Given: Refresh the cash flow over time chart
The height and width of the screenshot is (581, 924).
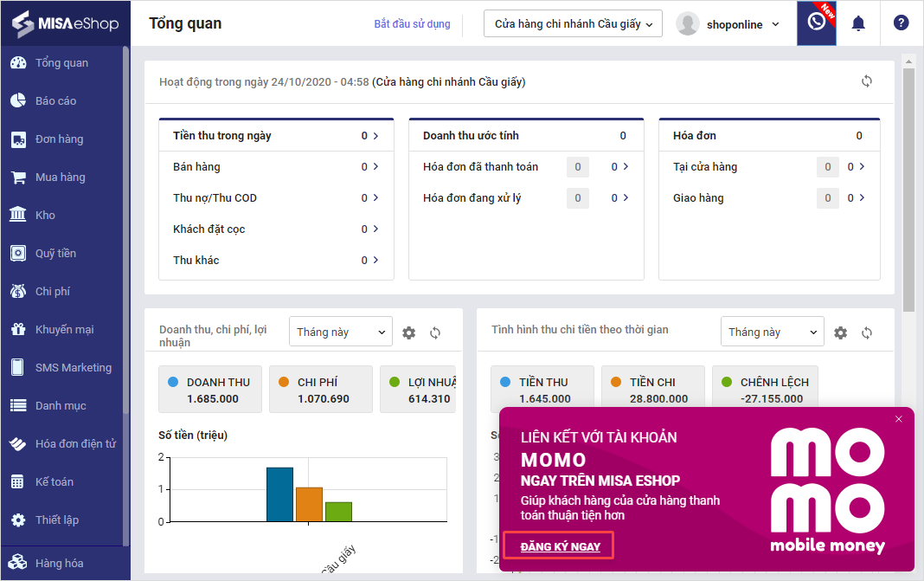Looking at the screenshot, I should [x=867, y=332].
